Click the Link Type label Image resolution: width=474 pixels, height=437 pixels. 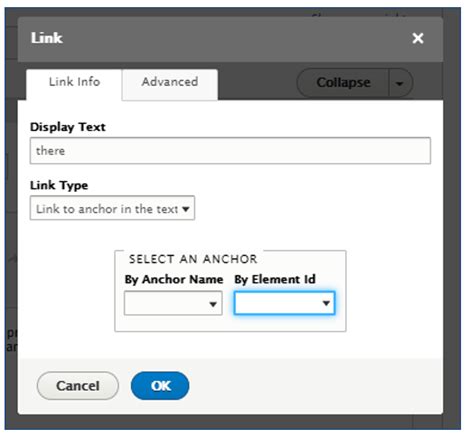(x=59, y=185)
